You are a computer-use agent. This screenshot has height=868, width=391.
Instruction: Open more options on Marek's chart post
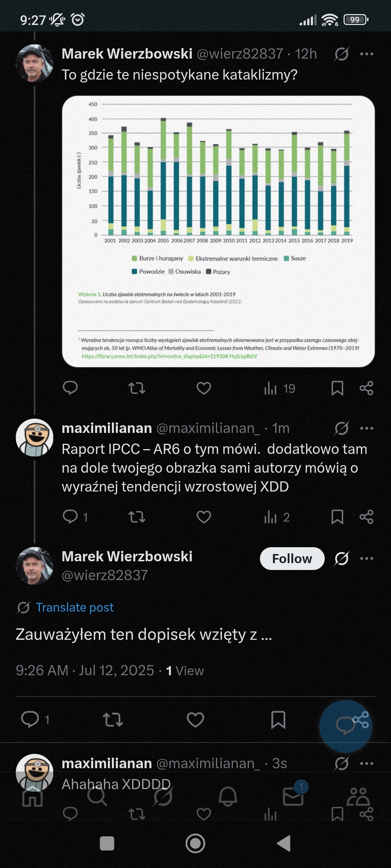pyautogui.click(x=366, y=54)
